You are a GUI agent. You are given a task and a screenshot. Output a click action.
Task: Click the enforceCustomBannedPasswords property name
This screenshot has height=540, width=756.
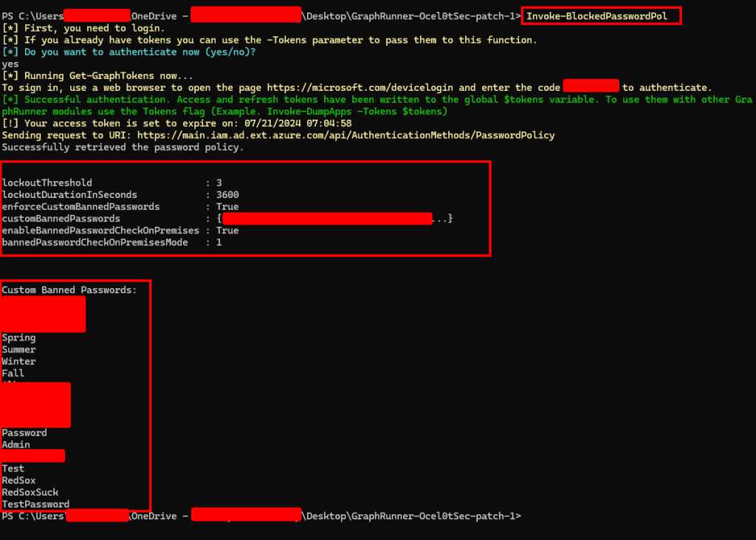point(80,207)
